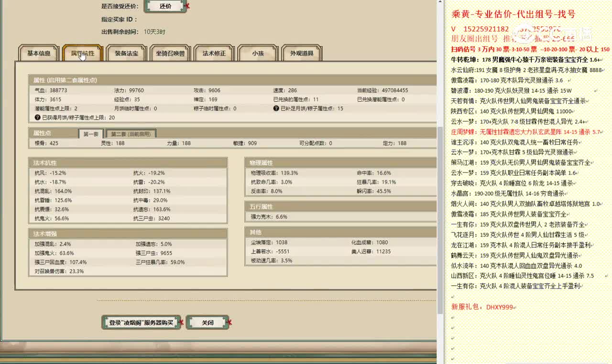Click the 对召唤兽伤害: 23.3% entry
This screenshot has width=612, height=364.
point(59,271)
